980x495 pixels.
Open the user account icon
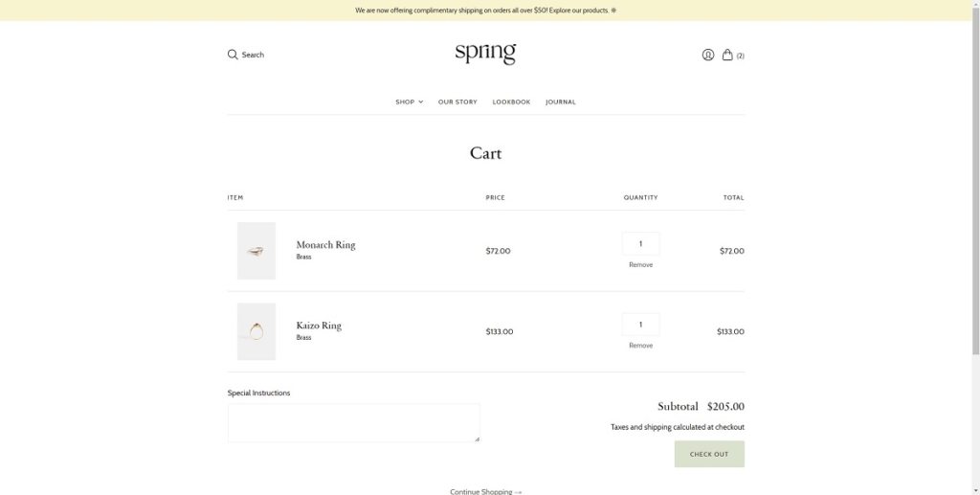(x=708, y=55)
